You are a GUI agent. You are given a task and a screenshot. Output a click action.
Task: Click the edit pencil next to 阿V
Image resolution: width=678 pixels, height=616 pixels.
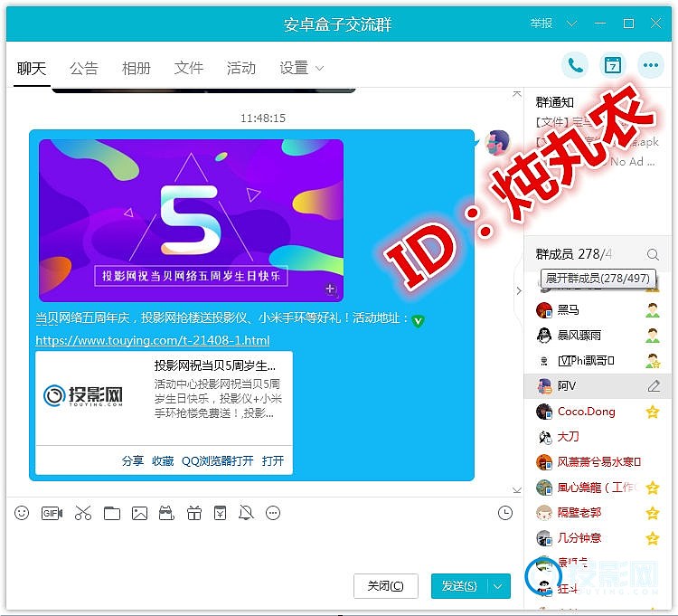(654, 386)
